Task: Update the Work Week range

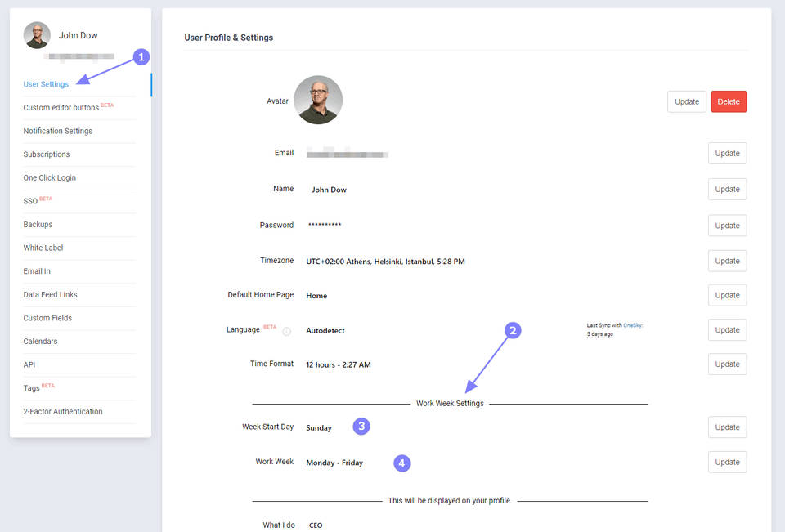Action: [727, 462]
